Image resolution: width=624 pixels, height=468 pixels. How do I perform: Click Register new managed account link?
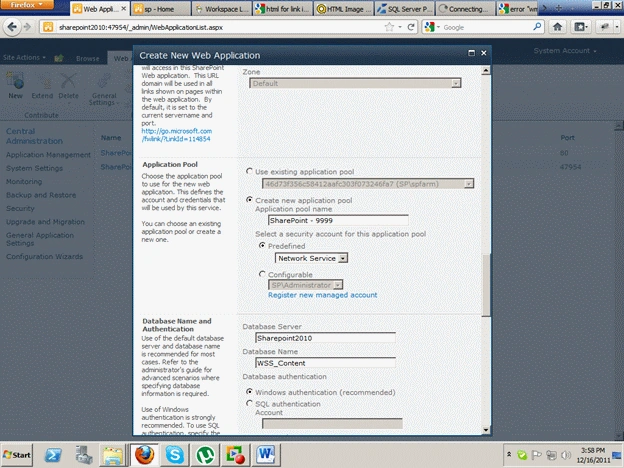322,295
